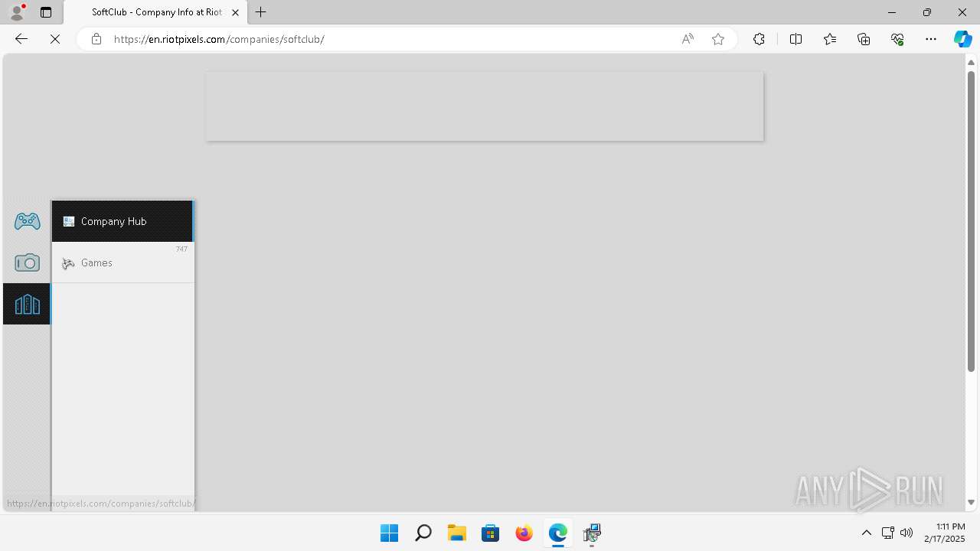Click the empty banner placeholder
The height and width of the screenshot is (551, 980).
coord(485,106)
